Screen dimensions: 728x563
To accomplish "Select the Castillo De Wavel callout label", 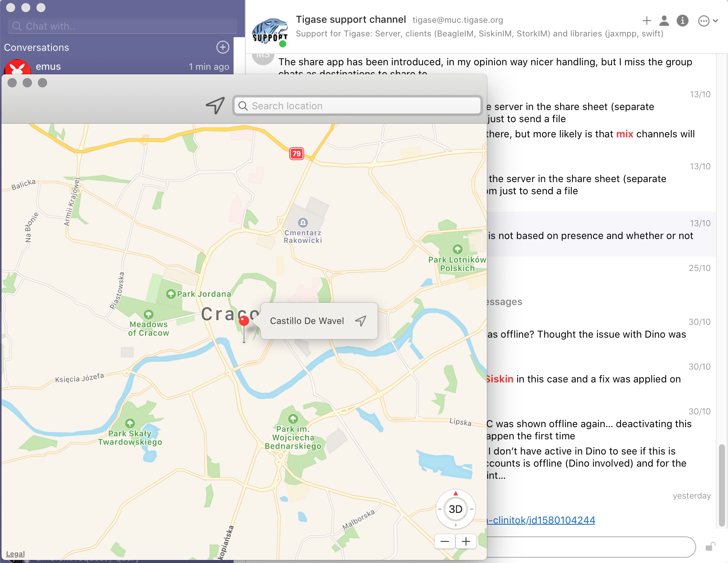I will point(307,321).
